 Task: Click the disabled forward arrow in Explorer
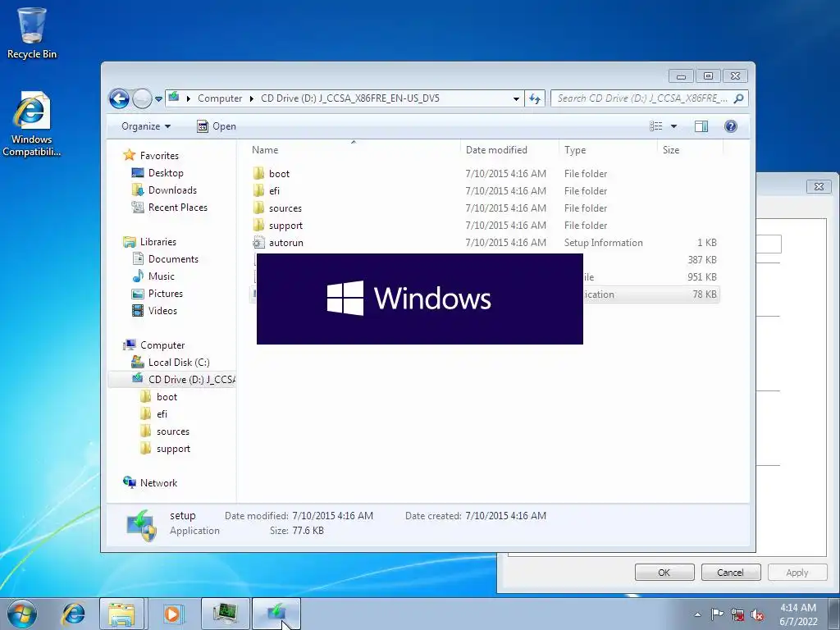pos(142,98)
